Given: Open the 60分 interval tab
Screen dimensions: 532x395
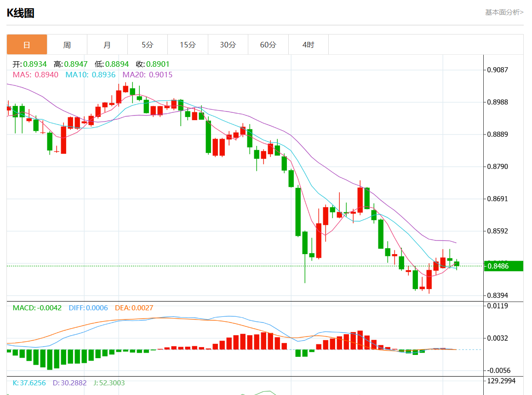Looking at the screenshot, I should (268, 45).
